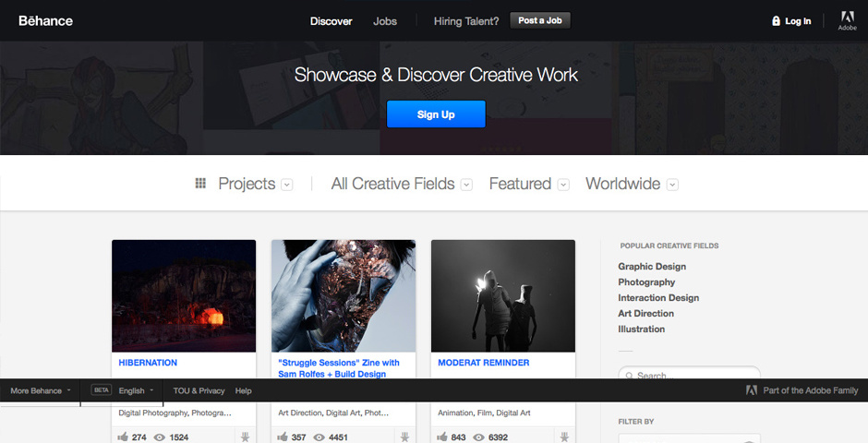Click award ribbon icon on Struggle Sessions card
This screenshot has height=443, width=868.
point(404,437)
